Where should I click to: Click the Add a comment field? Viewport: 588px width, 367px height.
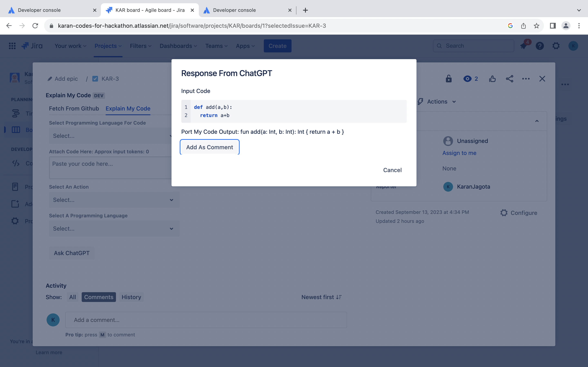pos(206,320)
